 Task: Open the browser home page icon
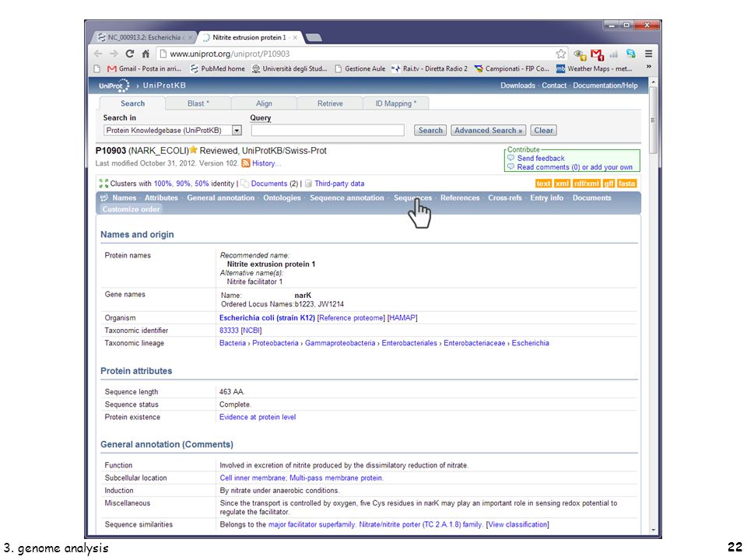pos(146,54)
